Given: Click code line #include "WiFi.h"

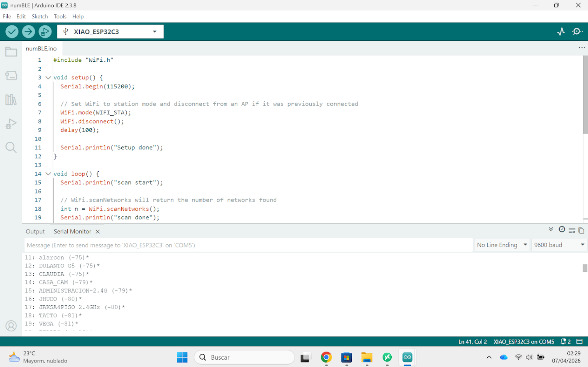Looking at the screenshot, I should 84,60.
